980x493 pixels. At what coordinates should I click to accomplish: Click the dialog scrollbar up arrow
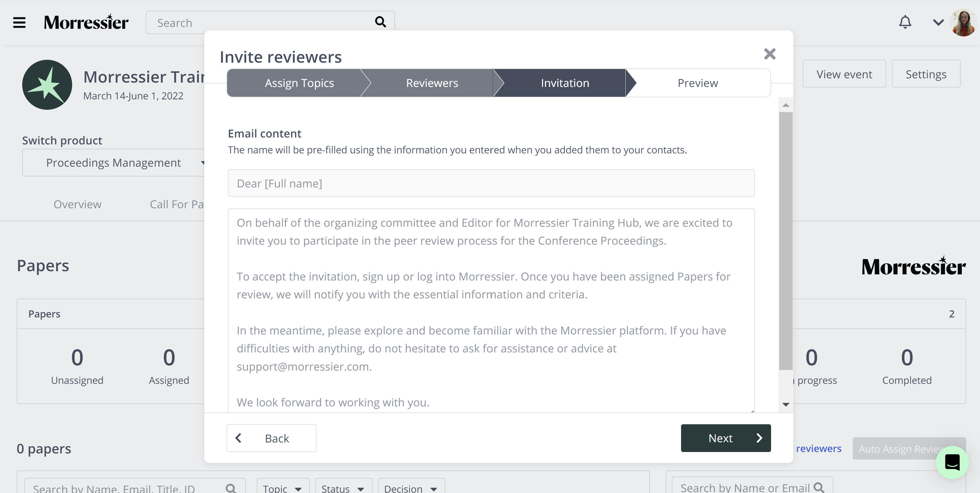[786, 105]
